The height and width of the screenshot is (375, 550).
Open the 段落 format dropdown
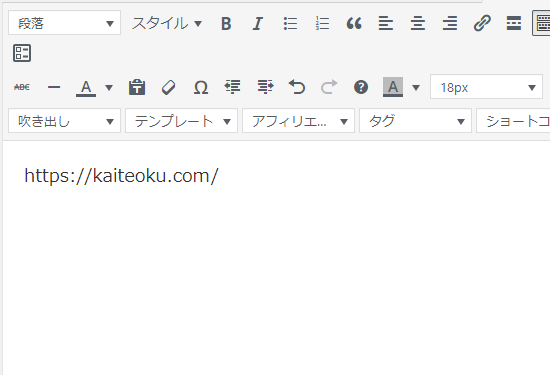65,23
